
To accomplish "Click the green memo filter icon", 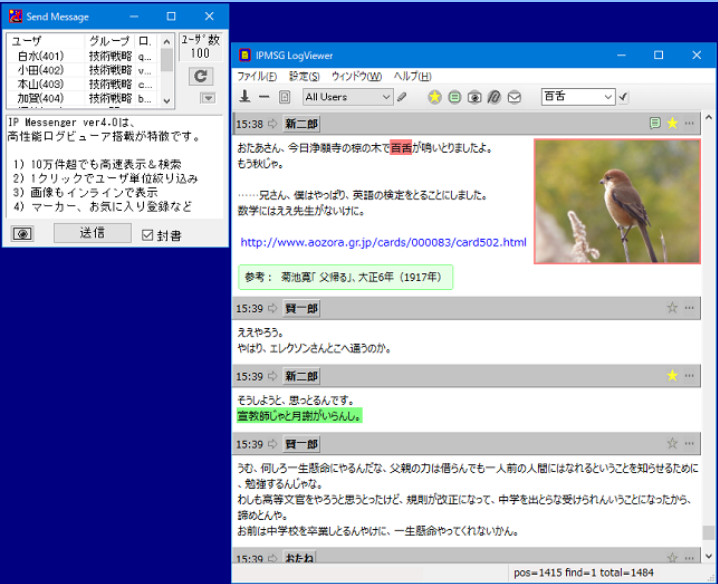I will point(454,97).
